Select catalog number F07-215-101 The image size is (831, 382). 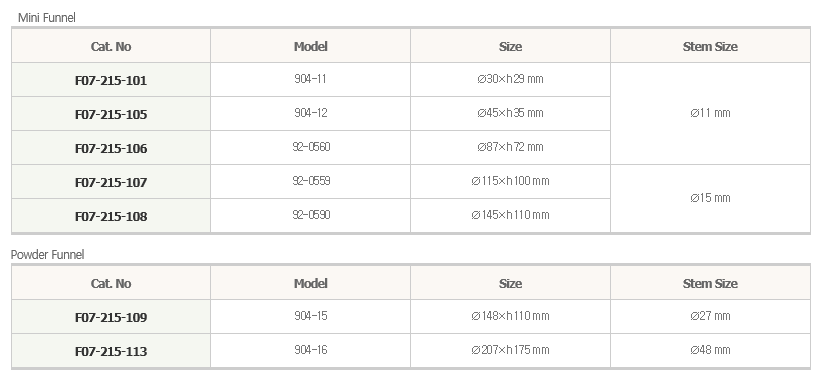coord(111,80)
